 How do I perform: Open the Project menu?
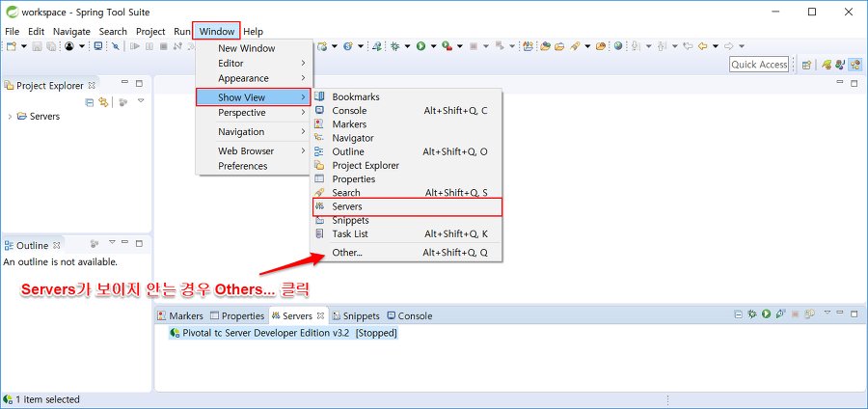(150, 32)
